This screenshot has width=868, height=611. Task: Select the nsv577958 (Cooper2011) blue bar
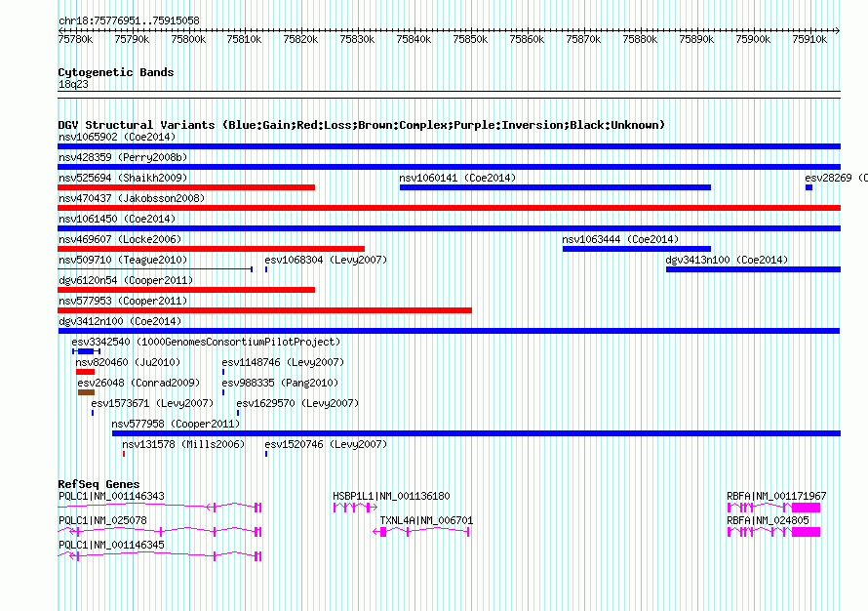(476, 433)
